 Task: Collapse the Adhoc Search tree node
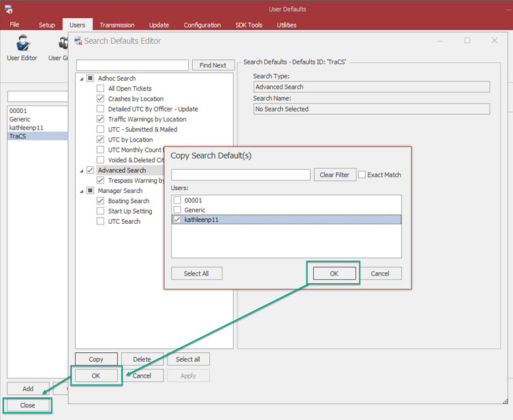click(x=81, y=78)
